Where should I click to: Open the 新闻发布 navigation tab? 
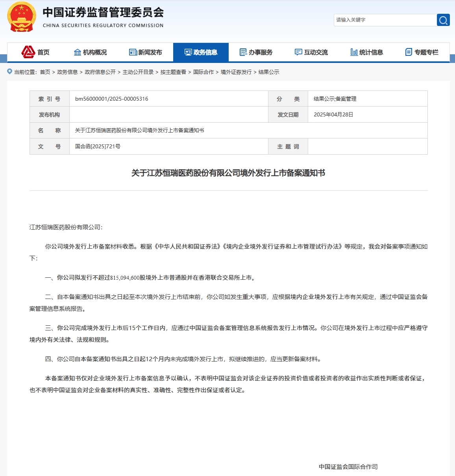(145, 52)
